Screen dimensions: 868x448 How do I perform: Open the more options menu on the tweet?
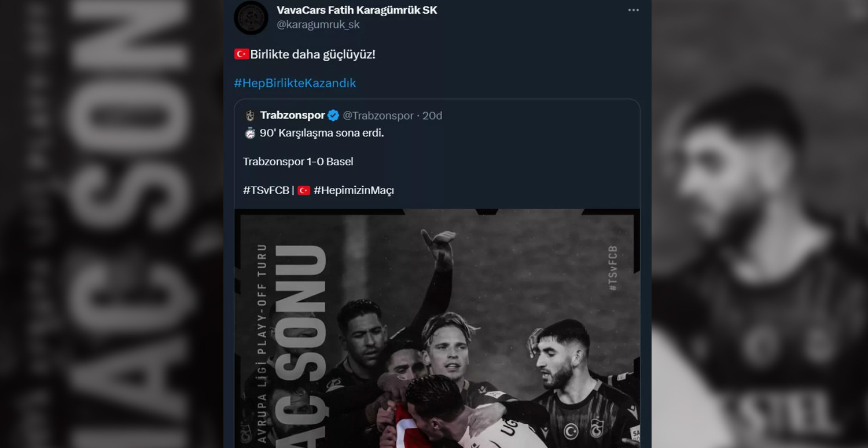click(x=633, y=10)
